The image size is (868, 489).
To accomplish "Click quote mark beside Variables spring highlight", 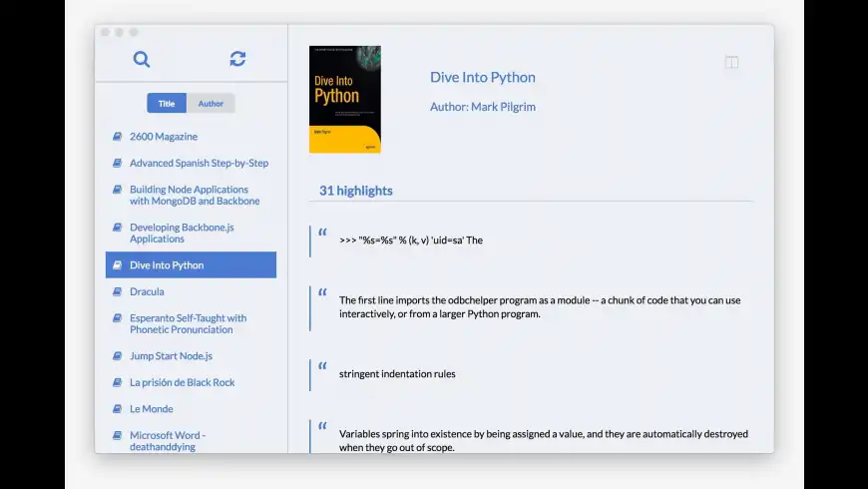I will pyautogui.click(x=322, y=425).
